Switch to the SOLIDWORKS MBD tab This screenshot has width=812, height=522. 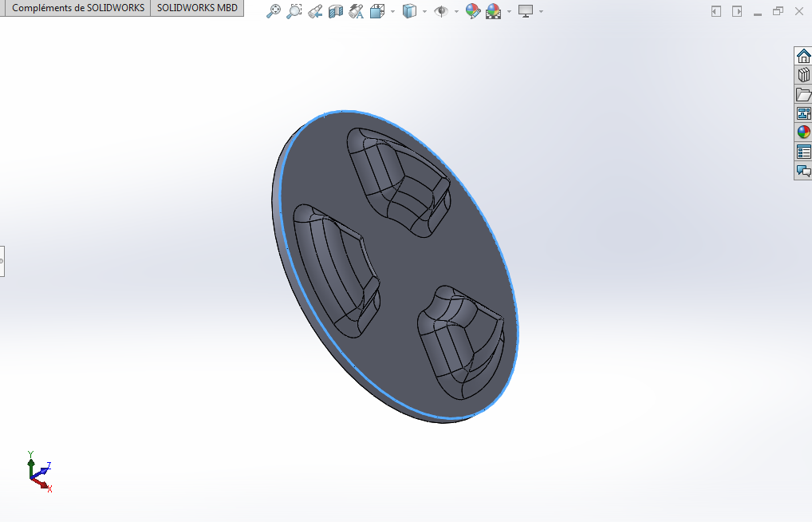coord(197,8)
